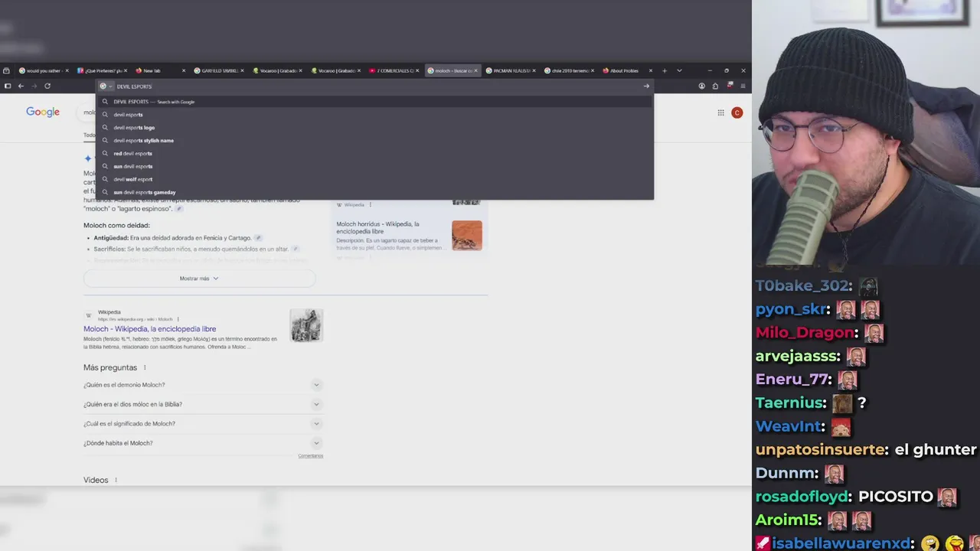Viewport: 980px width, 551px height.
Task: Open the list all tabs chevron
Action: pyautogui.click(x=679, y=70)
